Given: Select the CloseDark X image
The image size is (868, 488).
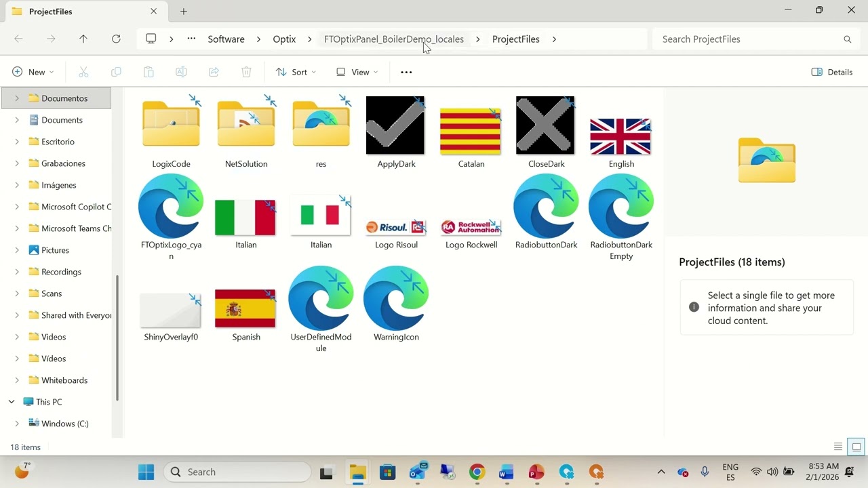Looking at the screenshot, I should point(546,132).
